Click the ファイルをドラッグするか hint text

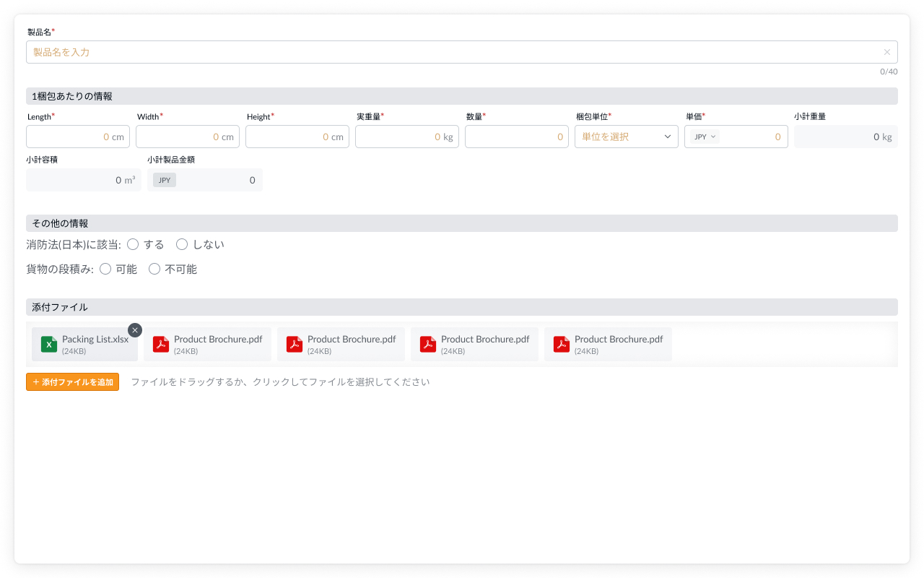point(280,382)
